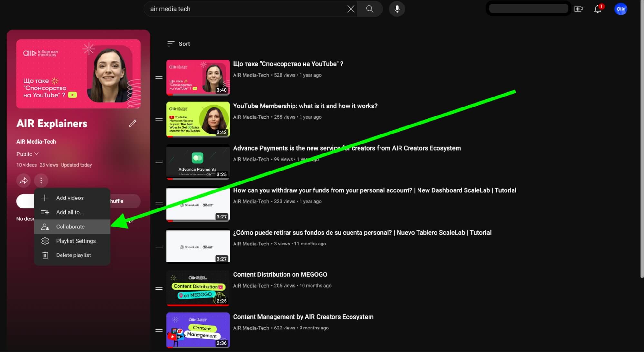Click the green YouTube Membership 3:43 thumbnail
Screen dimensions: 644x352
pyautogui.click(x=198, y=120)
